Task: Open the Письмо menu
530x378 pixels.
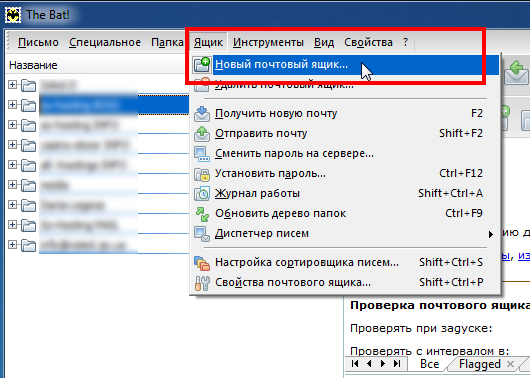Action: [x=38, y=42]
